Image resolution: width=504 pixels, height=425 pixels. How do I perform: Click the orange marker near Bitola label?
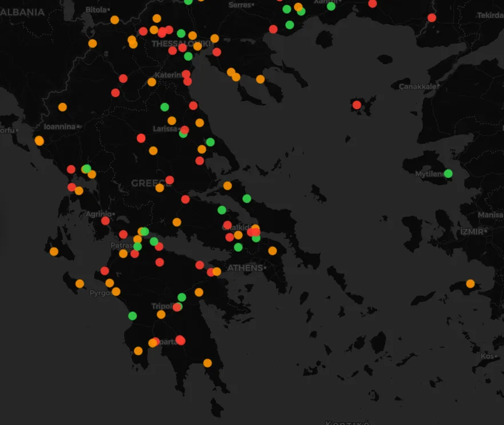tap(114, 19)
